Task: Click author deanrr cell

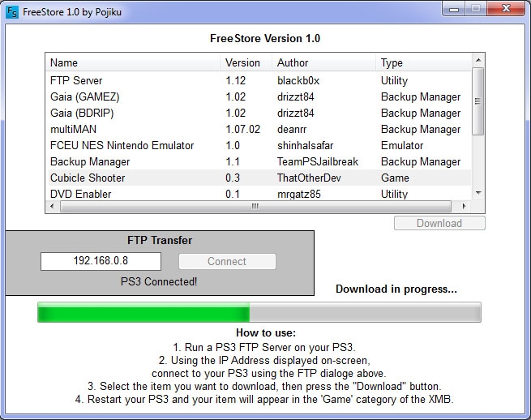Action: point(292,130)
